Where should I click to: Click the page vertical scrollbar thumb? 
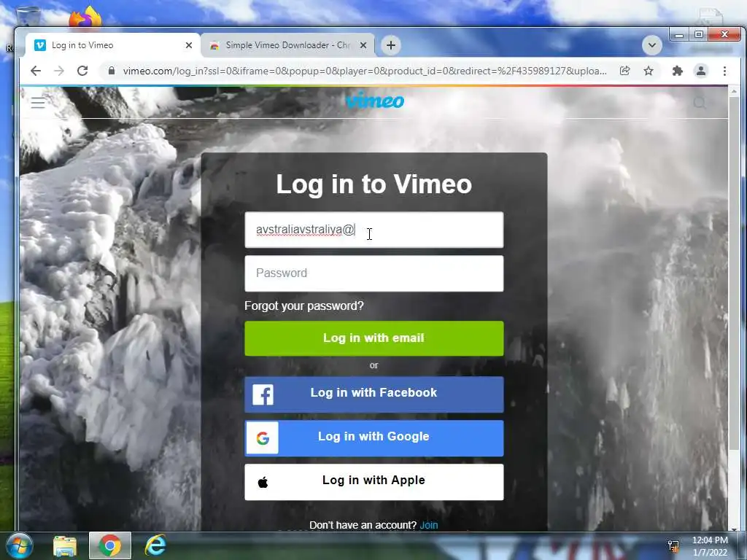point(734,274)
